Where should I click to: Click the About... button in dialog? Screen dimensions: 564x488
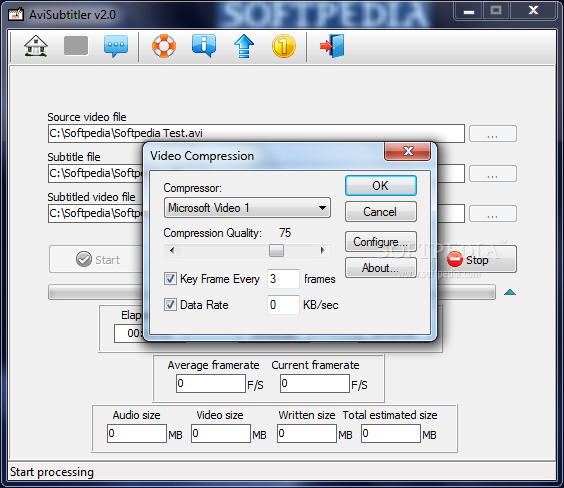click(x=381, y=267)
